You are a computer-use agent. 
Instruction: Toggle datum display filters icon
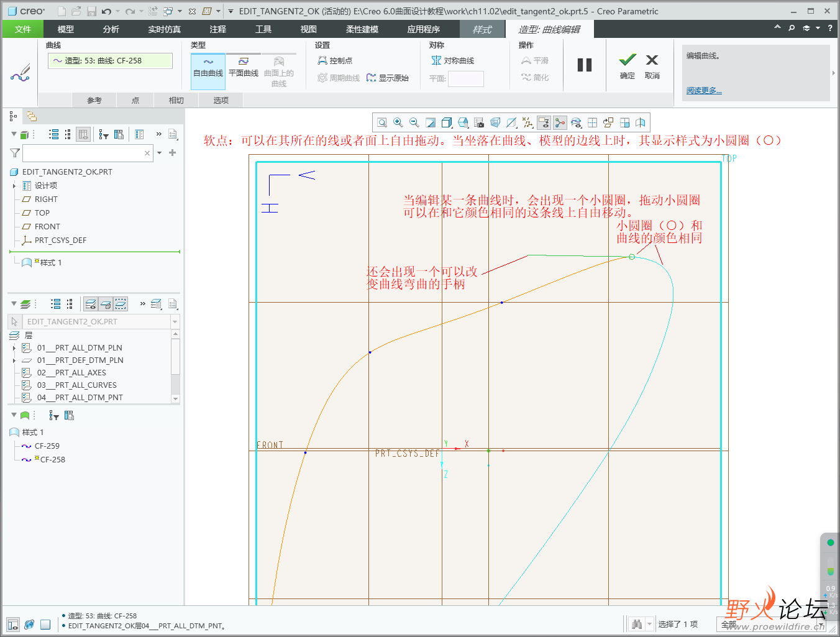(x=527, y=123)
